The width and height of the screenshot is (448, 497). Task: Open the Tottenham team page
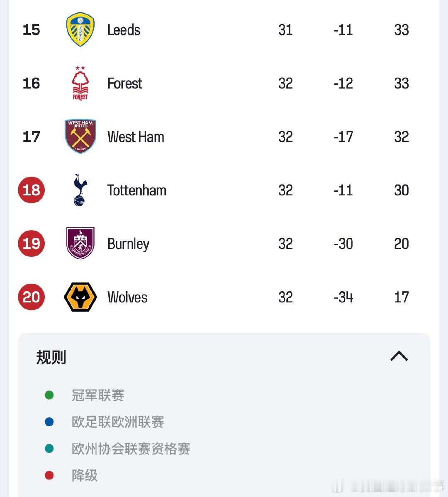point(136,190)
